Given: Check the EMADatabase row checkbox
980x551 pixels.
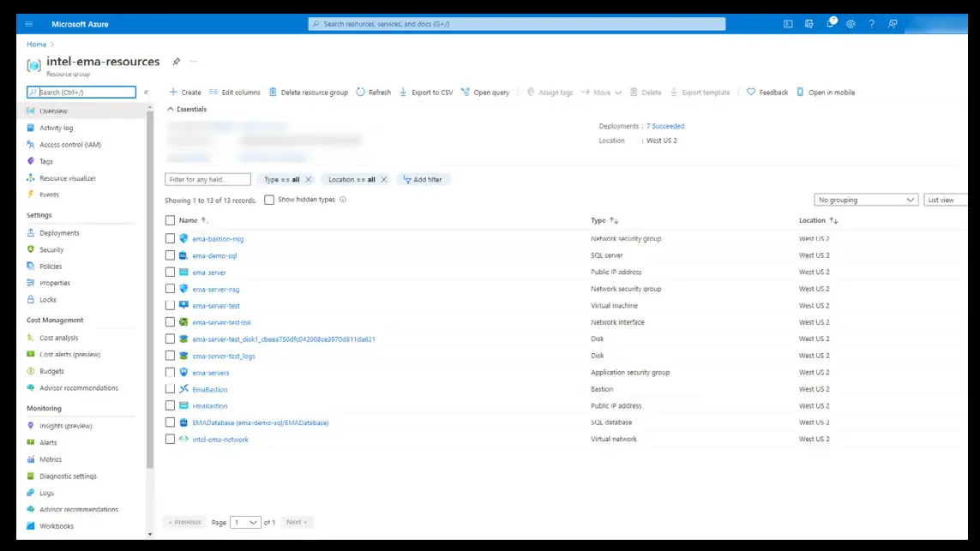Looking at the screenshot, I should pos(170,422).
